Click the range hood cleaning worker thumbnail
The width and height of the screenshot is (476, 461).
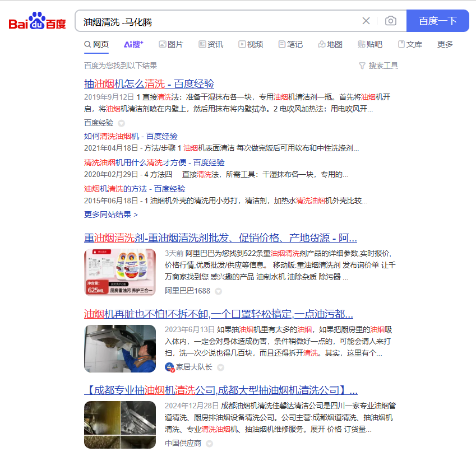click(120, 348)
